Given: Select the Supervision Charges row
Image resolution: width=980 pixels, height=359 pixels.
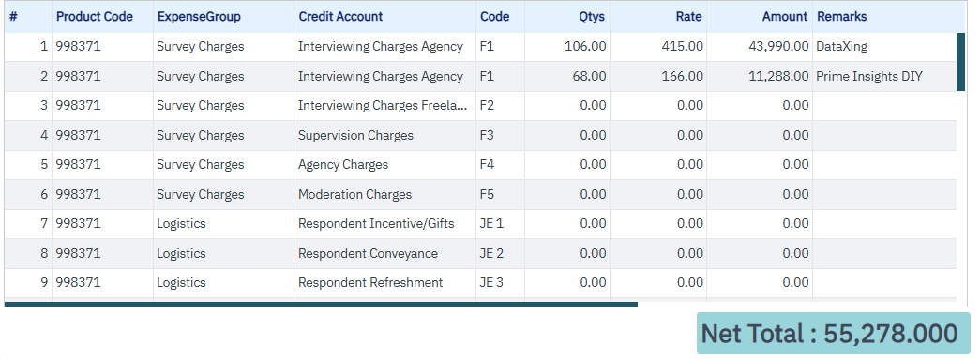Looking at the screenshot, I should point(480,136).
